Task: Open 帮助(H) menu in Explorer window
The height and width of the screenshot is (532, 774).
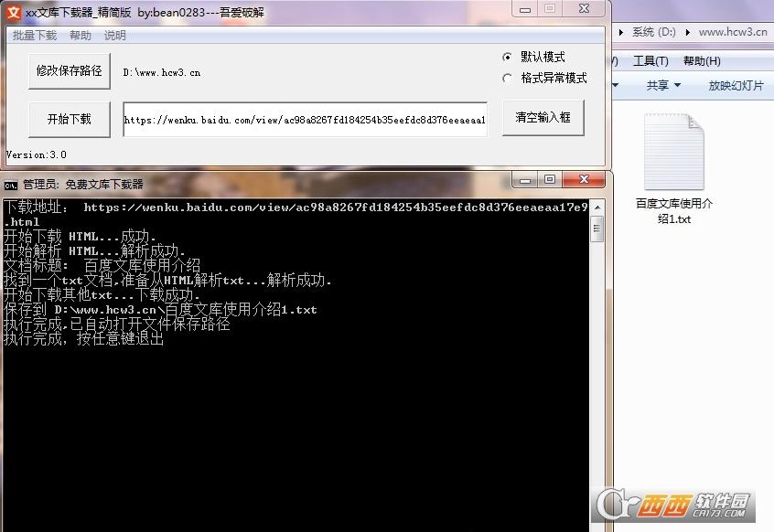Action: [702, 61]
